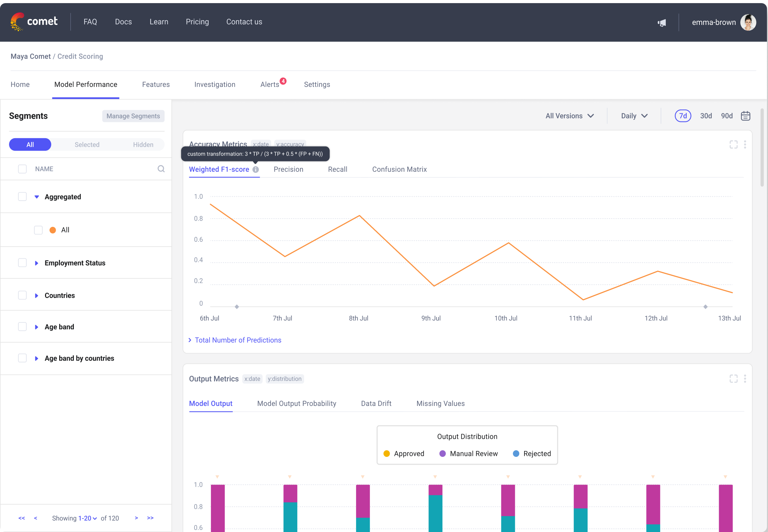This screenshot has width=768, height=532.
Task: Go to previous page of segments
Action: [35, 518]
